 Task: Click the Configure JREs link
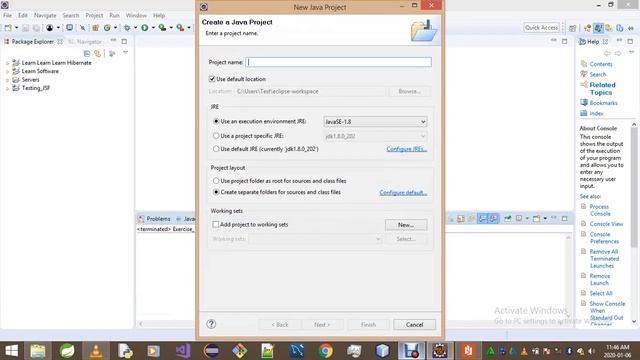click(x=407, y=149)
